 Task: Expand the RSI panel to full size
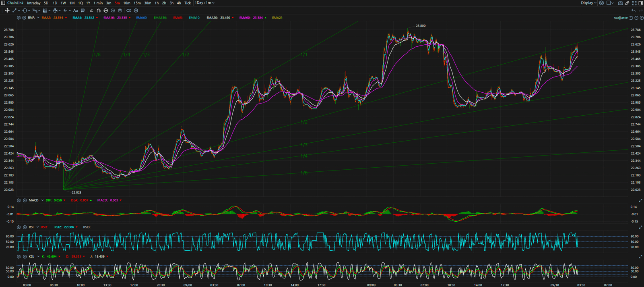click(x=640, y=227)
